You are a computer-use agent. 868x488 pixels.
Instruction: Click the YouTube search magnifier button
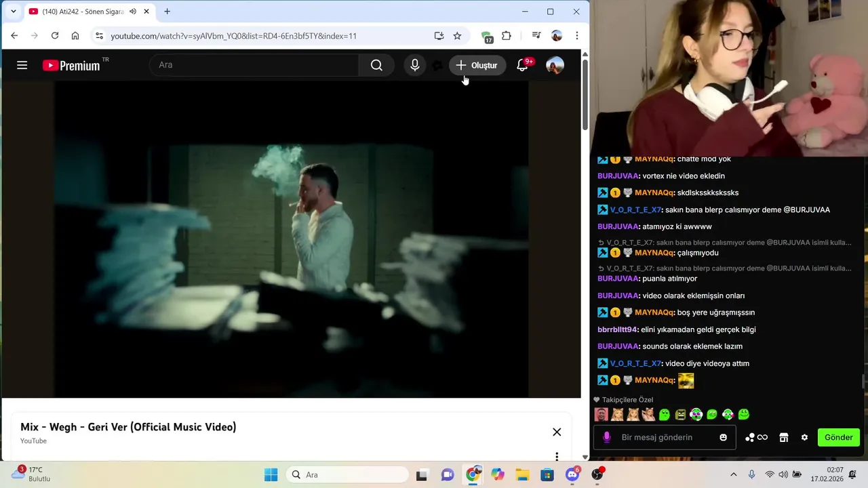[376, 65]
